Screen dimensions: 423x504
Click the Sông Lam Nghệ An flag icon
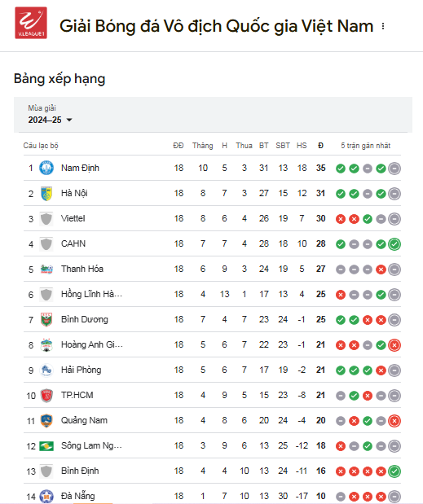(46, 446)
